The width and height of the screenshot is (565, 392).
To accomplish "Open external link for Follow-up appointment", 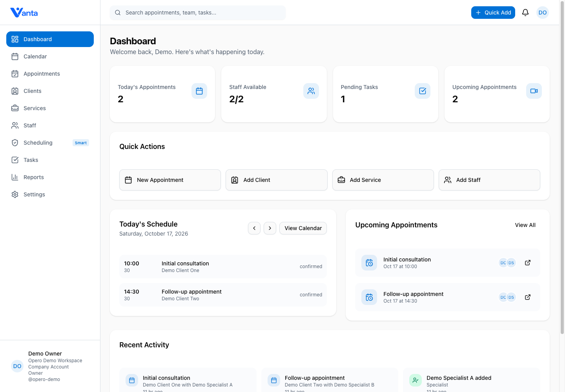I will point(528,297).
